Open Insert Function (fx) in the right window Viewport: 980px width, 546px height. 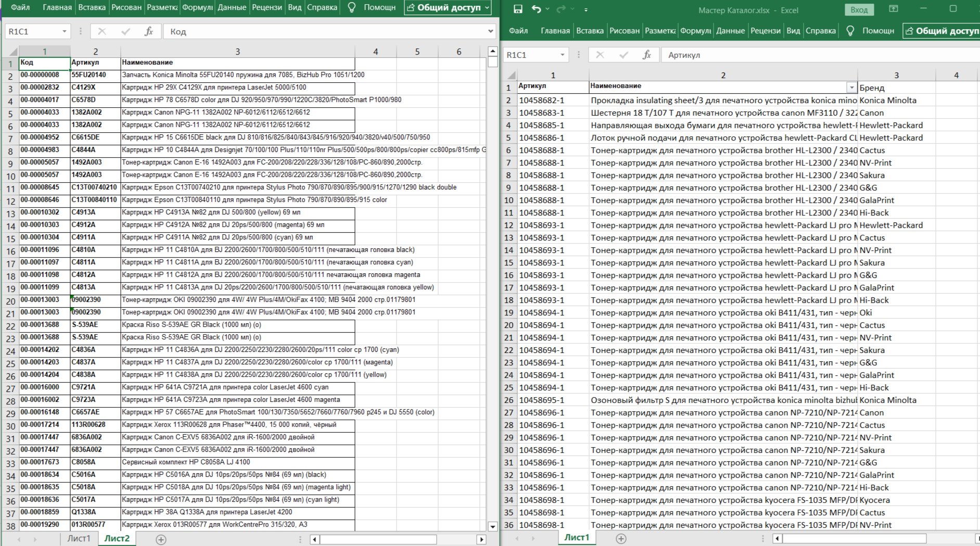point(647,55)
